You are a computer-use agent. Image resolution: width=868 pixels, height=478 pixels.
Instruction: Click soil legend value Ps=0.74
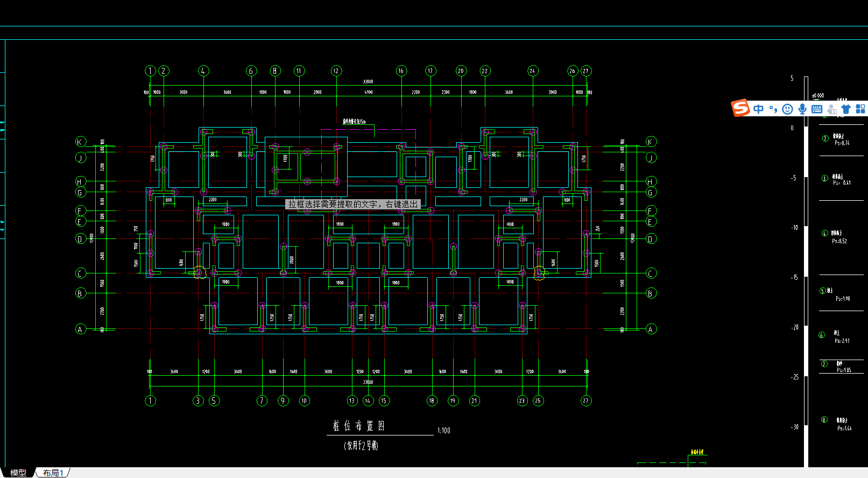pos(842,143)
